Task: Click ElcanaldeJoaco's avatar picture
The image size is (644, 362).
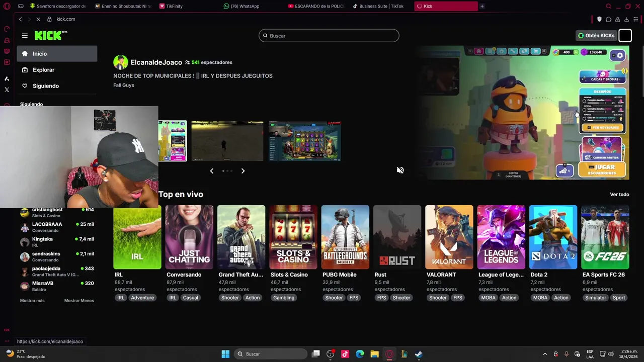Action: pyautogui.click(x=121, y=62)
